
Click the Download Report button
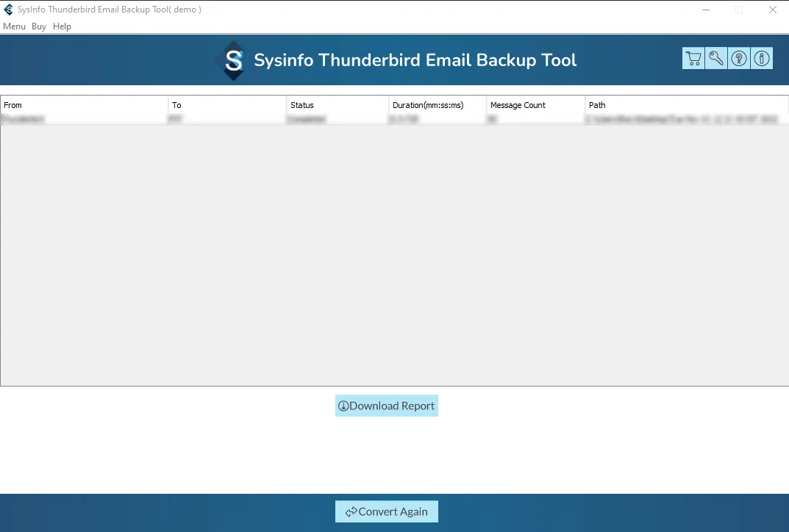pos(387,406)
